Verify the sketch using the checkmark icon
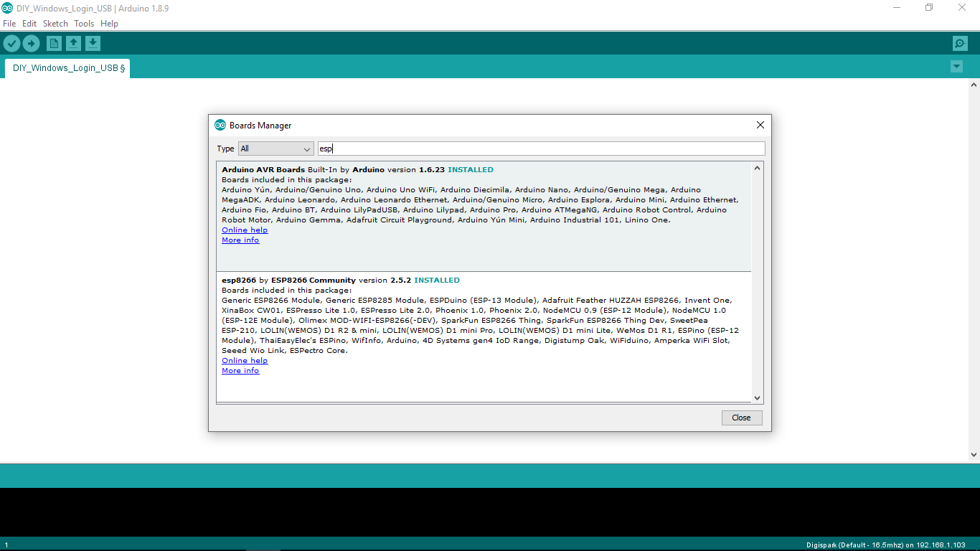This screenshot has height=551, width=980. tap(11, 43)
